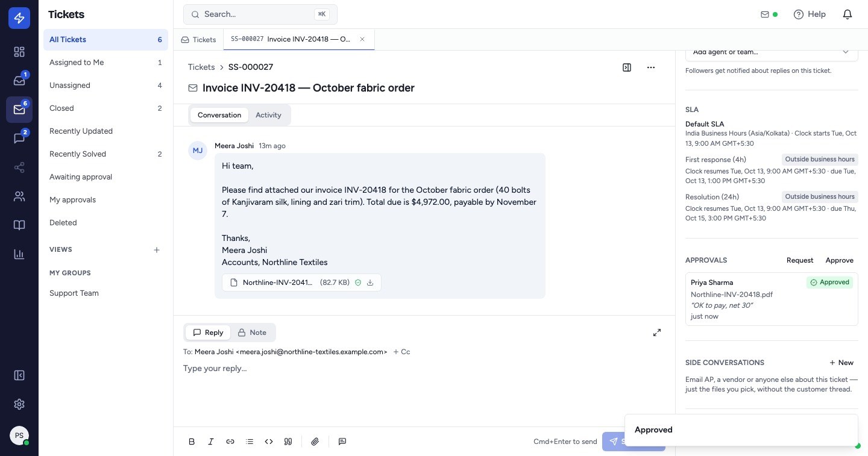Start a New side conversation
This screenshot has height=456, width=868.
[x=841, y=363]
